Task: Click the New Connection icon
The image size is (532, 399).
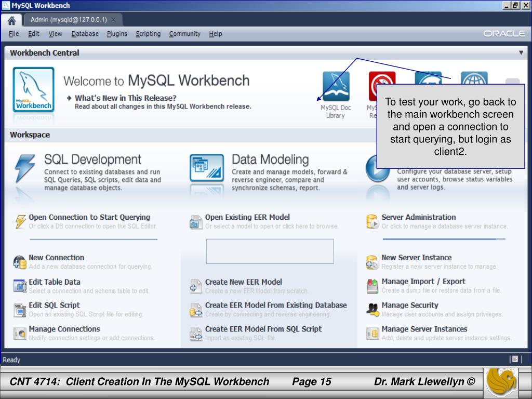Action: pyautogui.click(x=20, y=262)
